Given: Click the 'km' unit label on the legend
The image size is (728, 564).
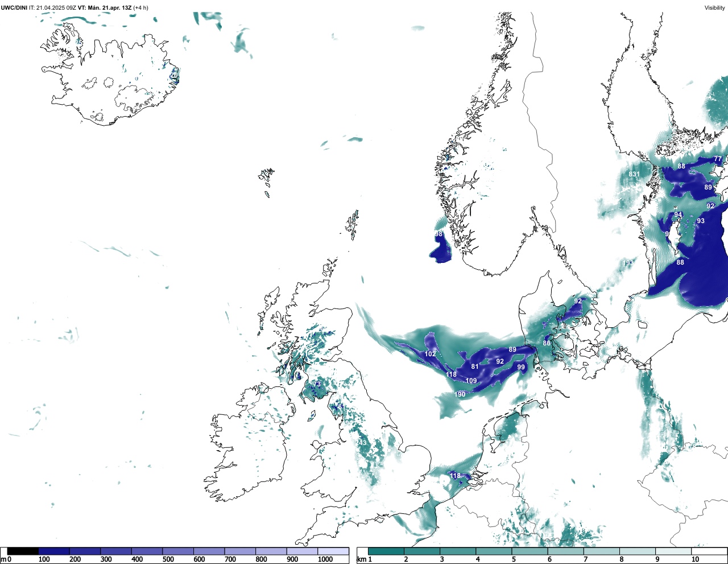Looking at the screenshot, I should pyautogui.click(x=361, y=559).
